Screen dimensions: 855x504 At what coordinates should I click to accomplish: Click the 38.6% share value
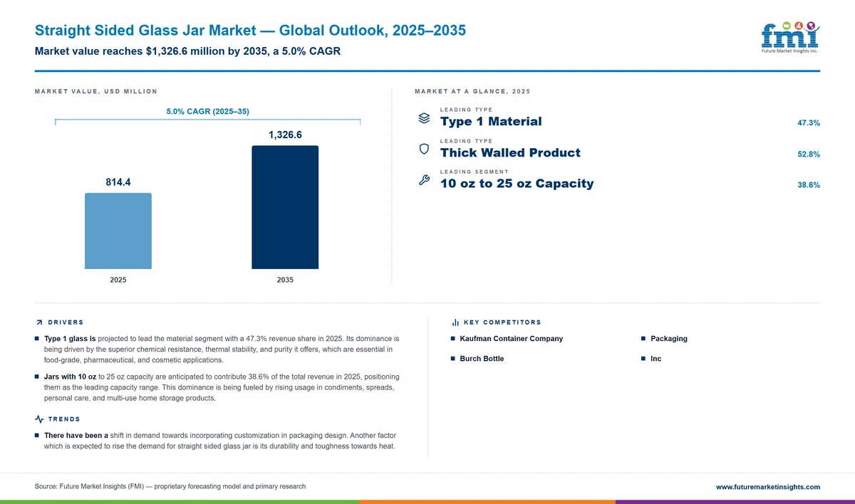click(809, 185)
